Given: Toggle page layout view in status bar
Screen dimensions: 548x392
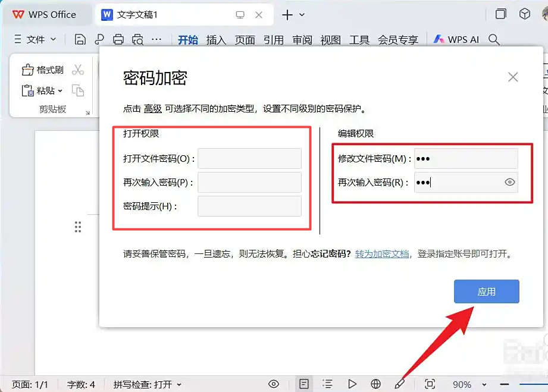Looking at the screenshot, I should click(x=304, y=384).
